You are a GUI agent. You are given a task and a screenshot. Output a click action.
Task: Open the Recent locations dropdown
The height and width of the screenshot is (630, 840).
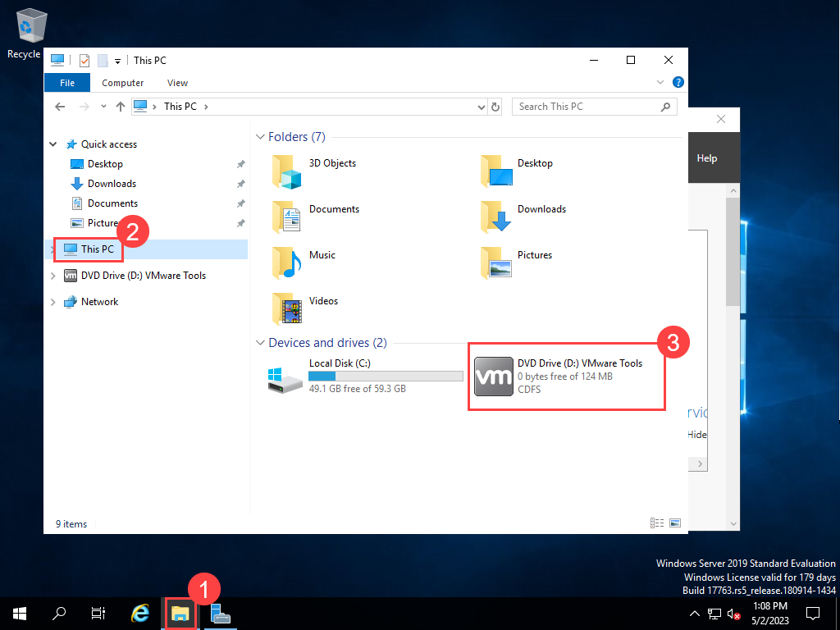pyautogui.click(x=103, y=107)
